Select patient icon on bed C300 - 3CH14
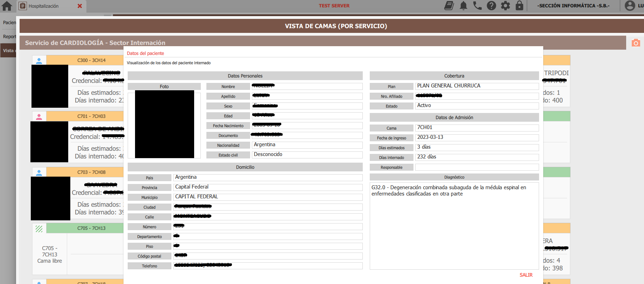The height and width of the screenshot is (284, 644). [x=39, y=60]
